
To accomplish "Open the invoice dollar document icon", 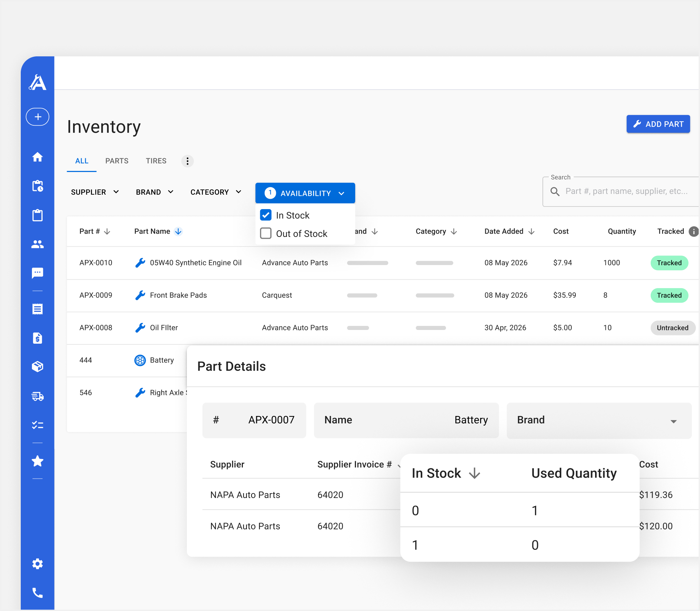I will click(x=37, y=338).
